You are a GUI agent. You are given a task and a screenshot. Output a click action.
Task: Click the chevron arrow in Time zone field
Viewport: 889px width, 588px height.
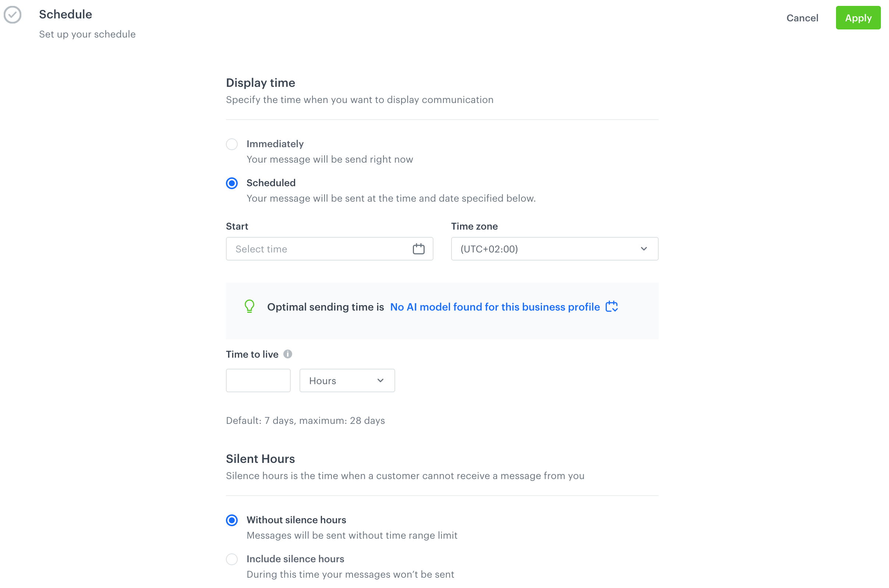[644, 249]
